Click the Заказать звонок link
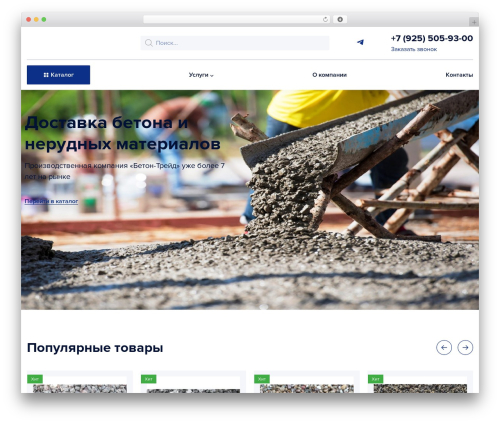Viewport: 500px width, 423px height. click(414, 49)
